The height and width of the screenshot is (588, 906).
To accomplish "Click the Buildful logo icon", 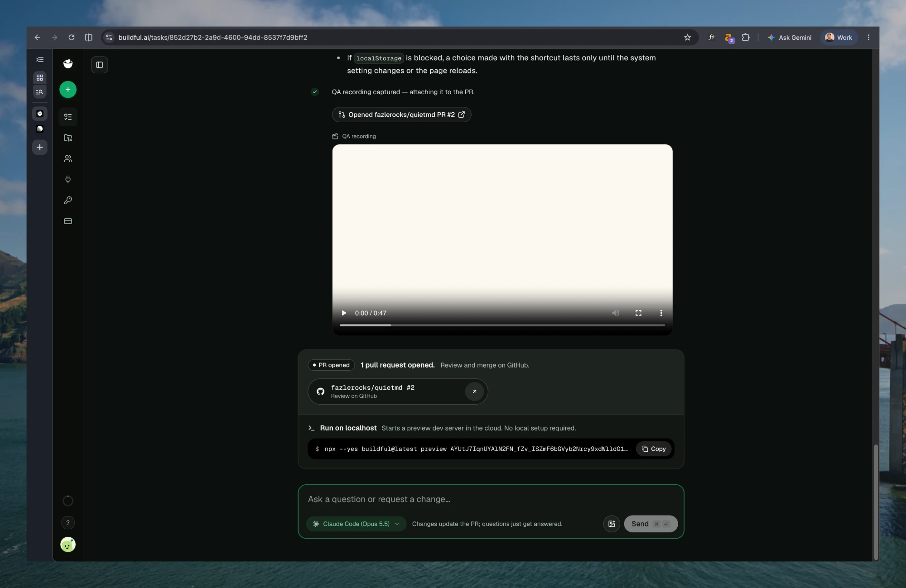I will (68, 64).
